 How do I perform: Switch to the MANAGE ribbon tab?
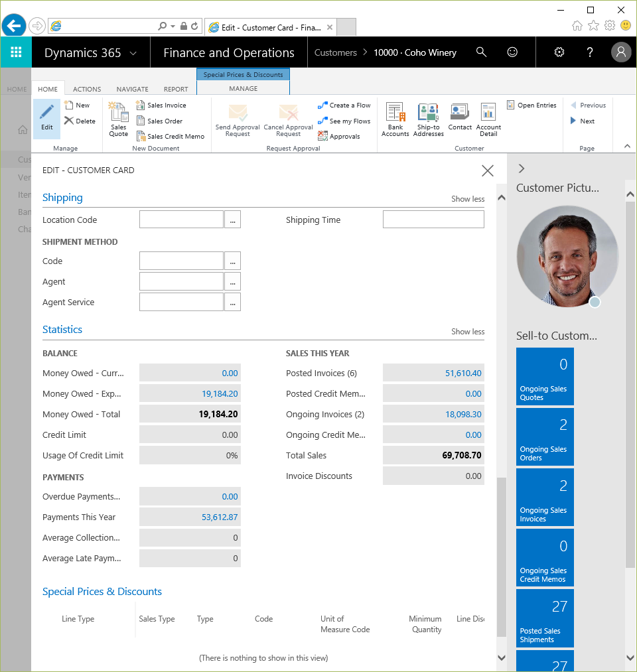pyautogui.click(x=243, y=88)
